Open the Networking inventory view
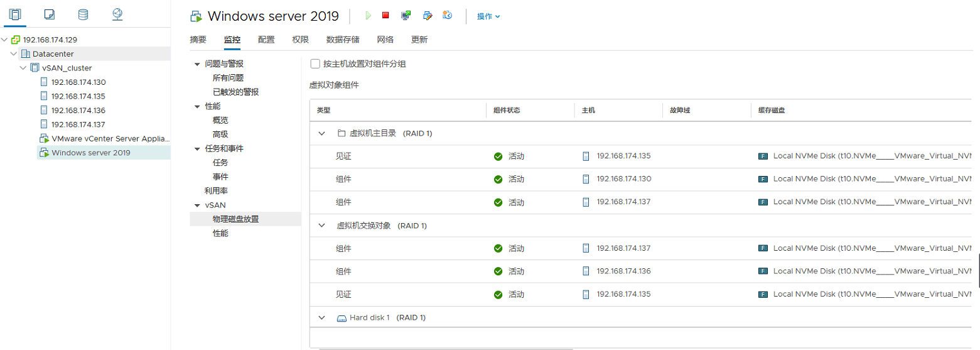 [x=117, y=14]
